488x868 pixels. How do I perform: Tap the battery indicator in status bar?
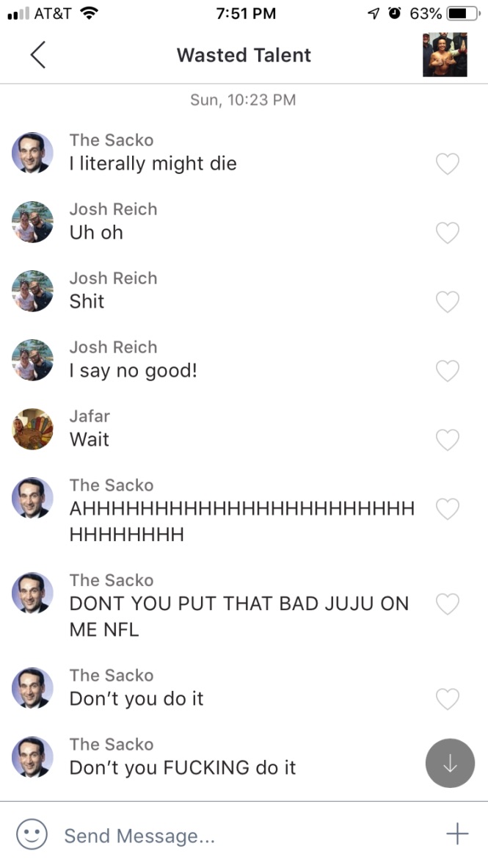[x=463, y=13]
